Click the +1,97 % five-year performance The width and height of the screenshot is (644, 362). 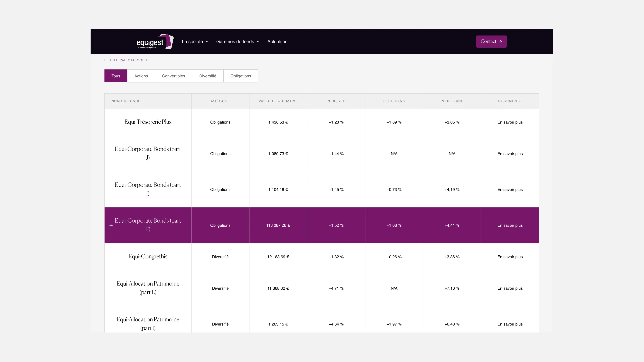tap(394, 324)
